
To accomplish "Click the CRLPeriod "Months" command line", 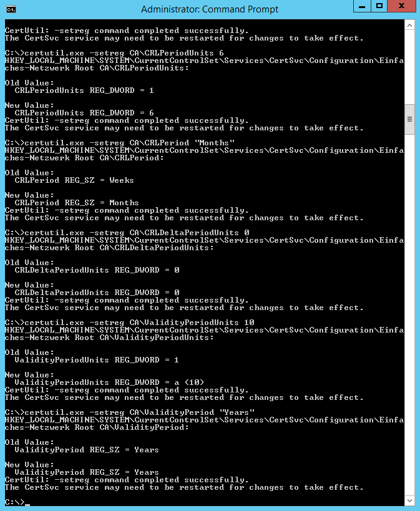I will [x=120, y=143].
